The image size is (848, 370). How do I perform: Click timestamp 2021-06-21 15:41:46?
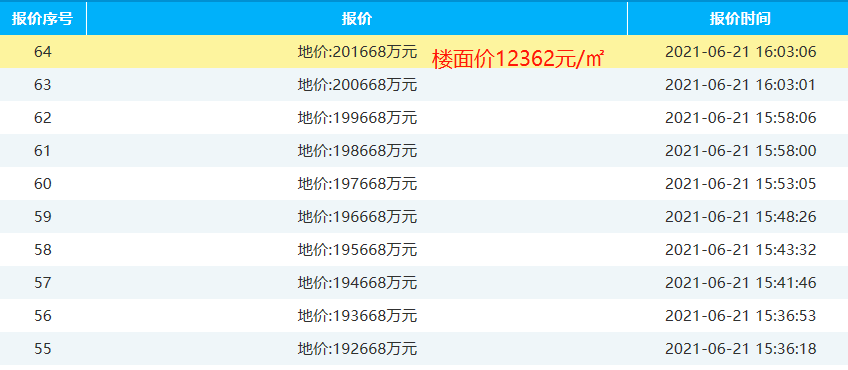point(740,283)
